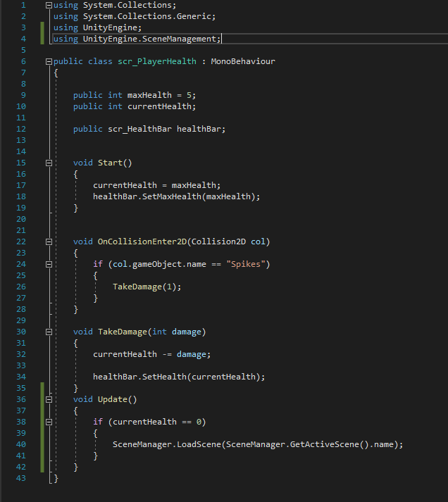This screenshot has width=448, height=502.
Task: Click the 'Start' method name
Action: point(110,163)
